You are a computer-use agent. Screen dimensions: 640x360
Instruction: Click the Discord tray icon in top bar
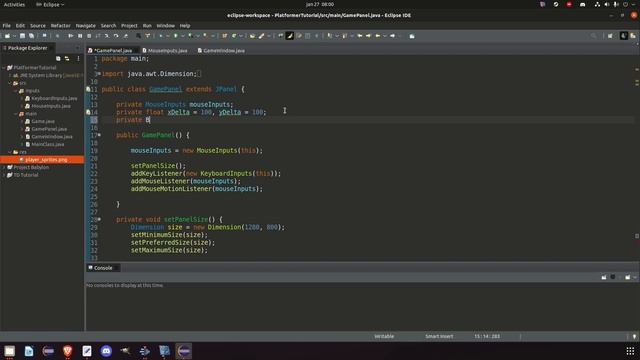pyautogui.click(x=582, y=4)
